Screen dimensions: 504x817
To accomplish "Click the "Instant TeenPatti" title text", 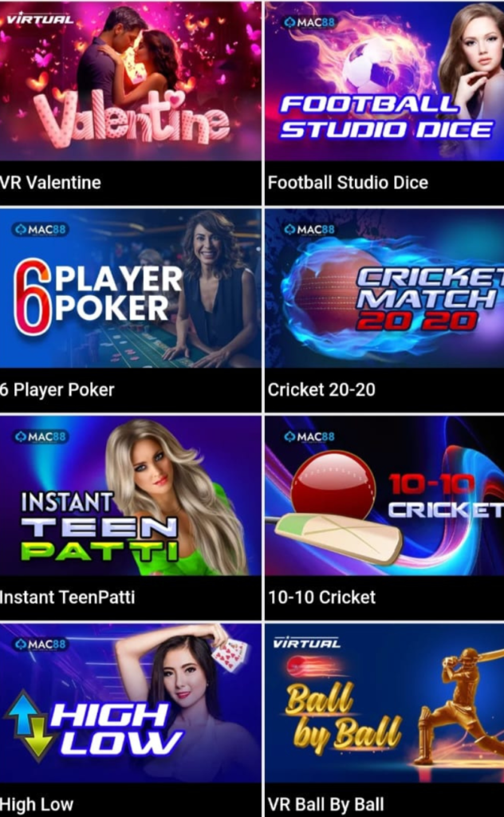I will coord(67,597).
